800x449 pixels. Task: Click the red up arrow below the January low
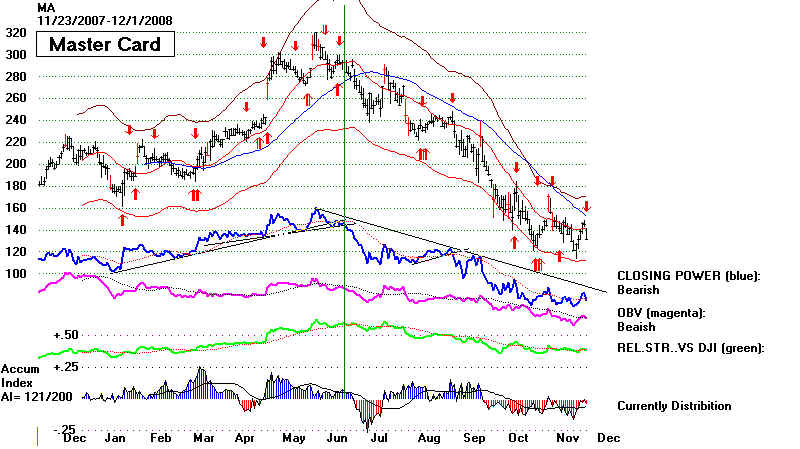coord(123,219)
